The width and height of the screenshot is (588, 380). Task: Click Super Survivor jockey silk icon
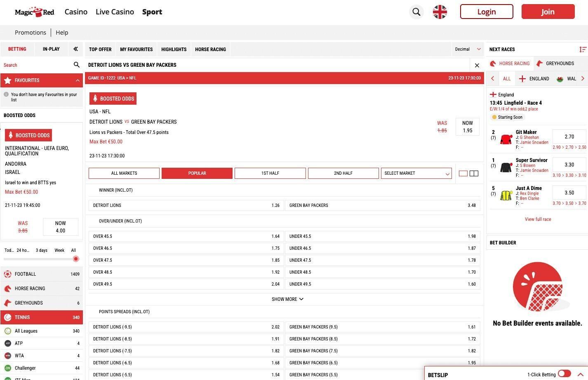tap(506, 167)
